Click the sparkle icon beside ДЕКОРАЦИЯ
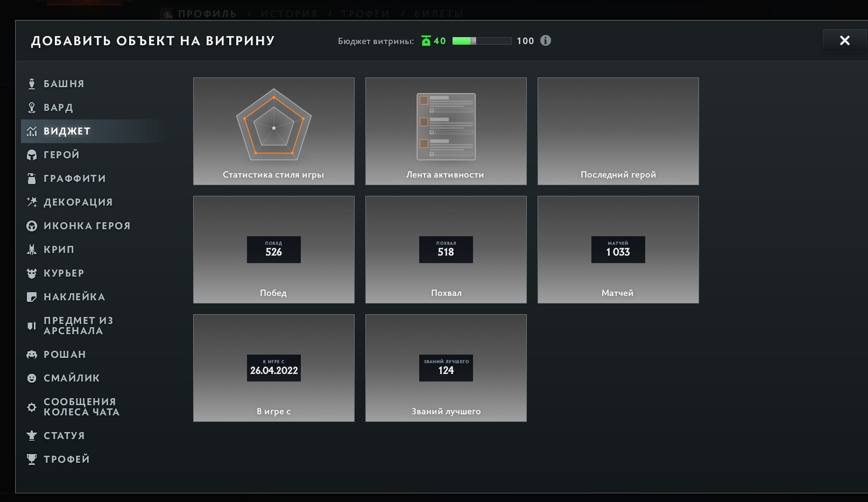The image size is (868, 502). tap(32, 202)
